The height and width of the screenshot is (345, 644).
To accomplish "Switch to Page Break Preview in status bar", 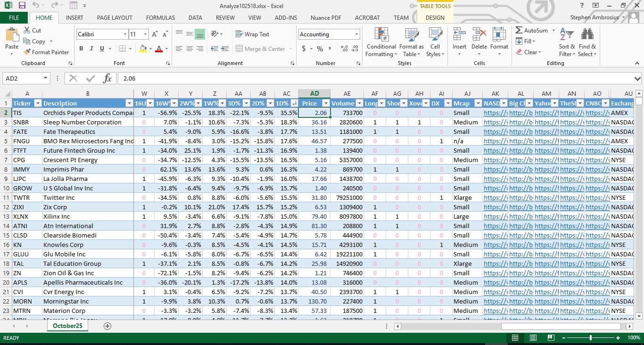I will (551, 338).
